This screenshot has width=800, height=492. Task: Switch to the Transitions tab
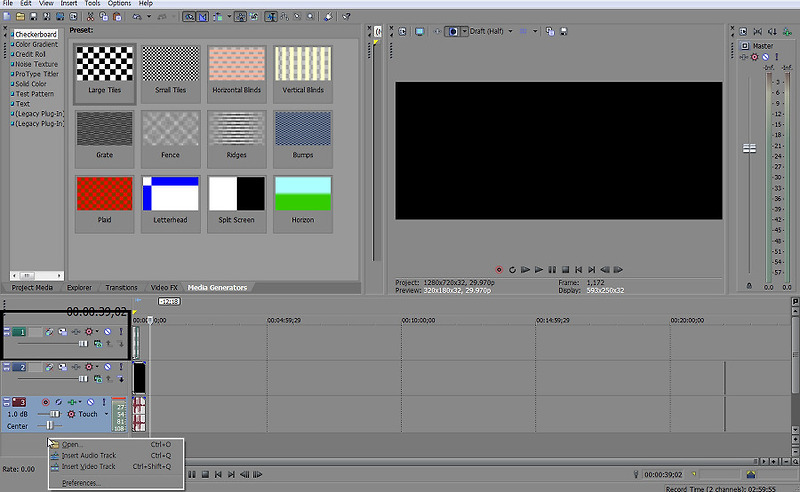point(121,287)
